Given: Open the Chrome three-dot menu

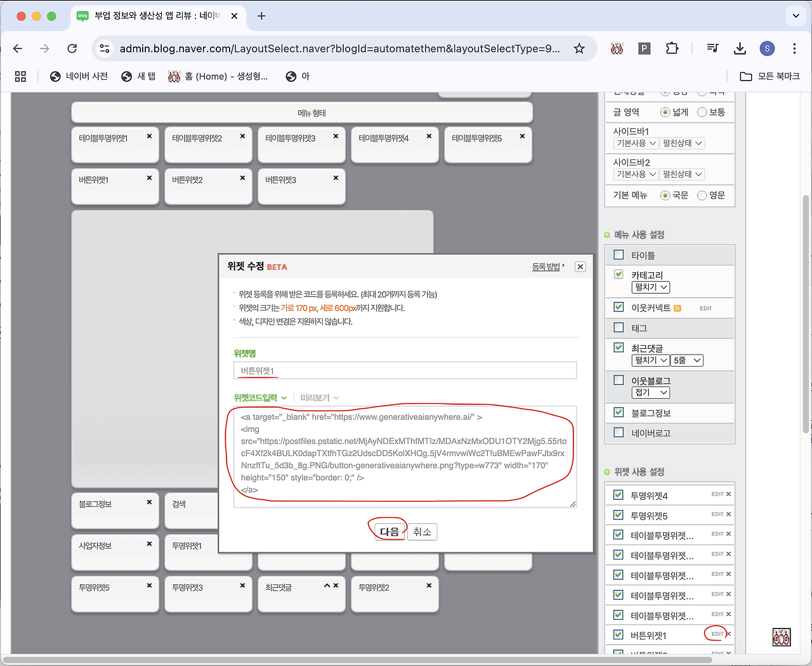Looking at the screenshot, I should tap(794, 49).
